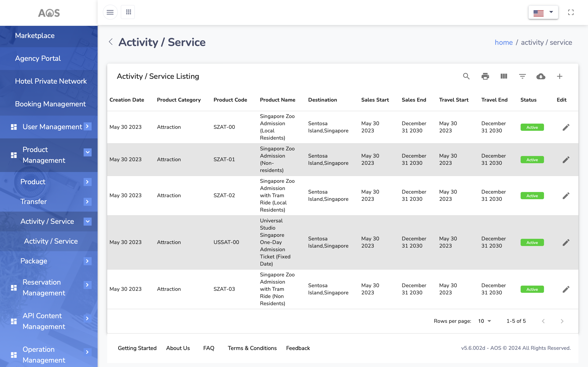Select Hotel Private Network menu item

pos(51,81)
